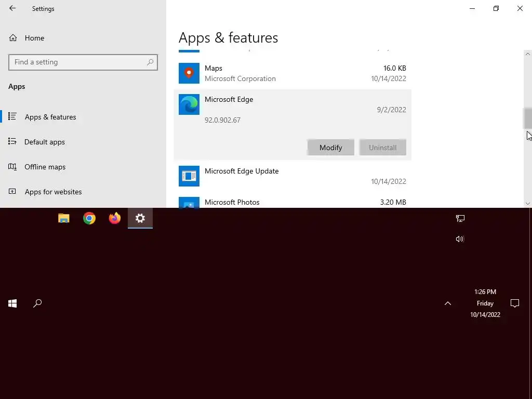Launch Firefox from taskbar
This screenshot has height=399, width=532.
tap(115, 218)
